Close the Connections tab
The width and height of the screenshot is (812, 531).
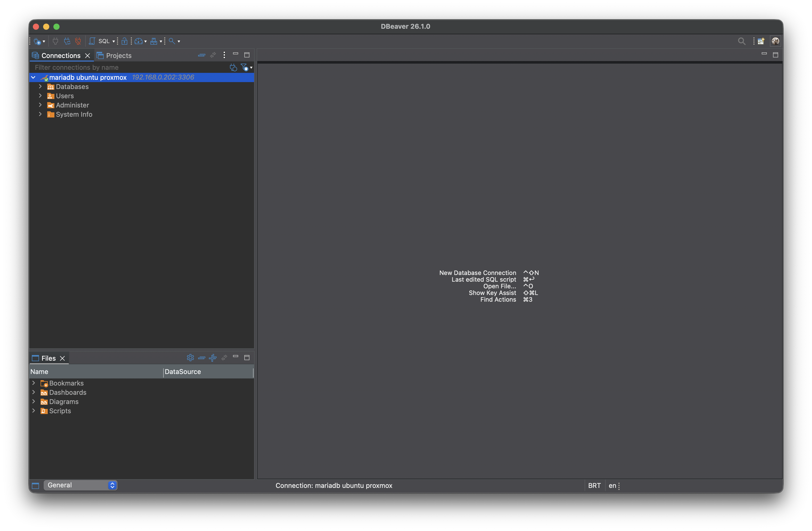pyautogui.click(x=88, y=56)
